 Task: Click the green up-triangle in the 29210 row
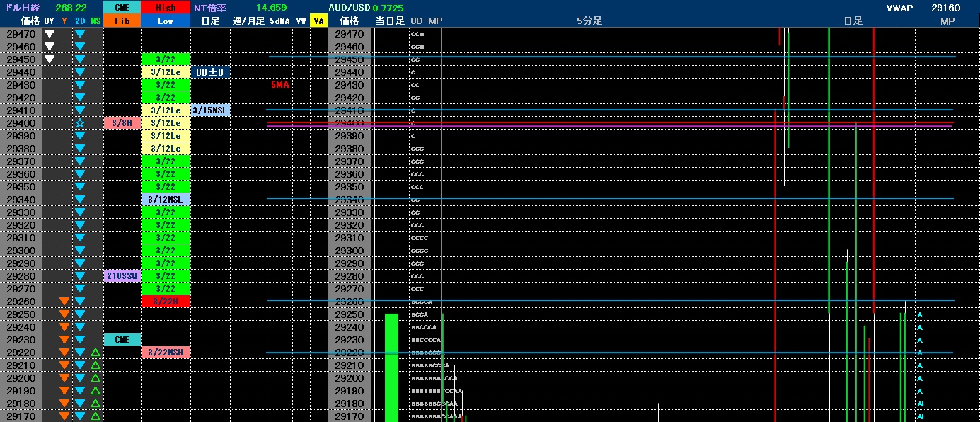tap(96, 365)
